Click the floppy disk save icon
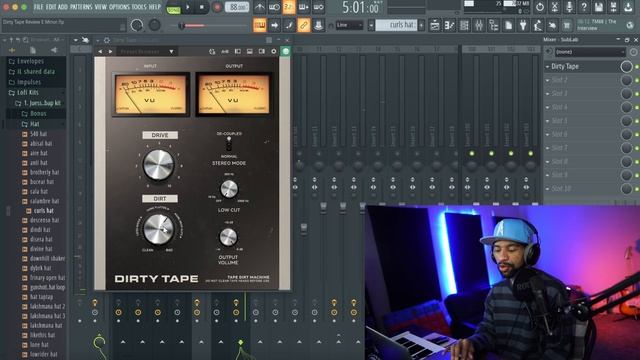This screenshot has width=640, height=360. coord(599,7)
